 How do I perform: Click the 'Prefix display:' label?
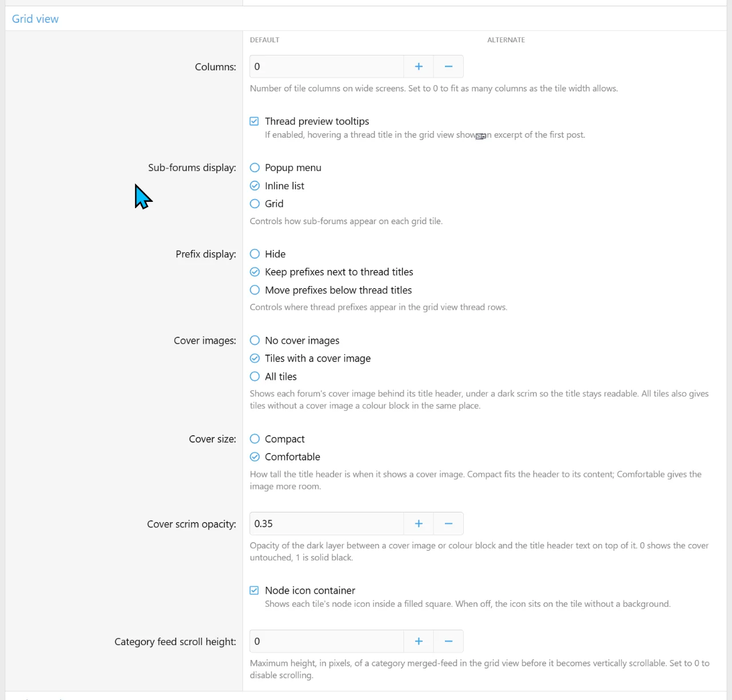[x=206, y=254]
